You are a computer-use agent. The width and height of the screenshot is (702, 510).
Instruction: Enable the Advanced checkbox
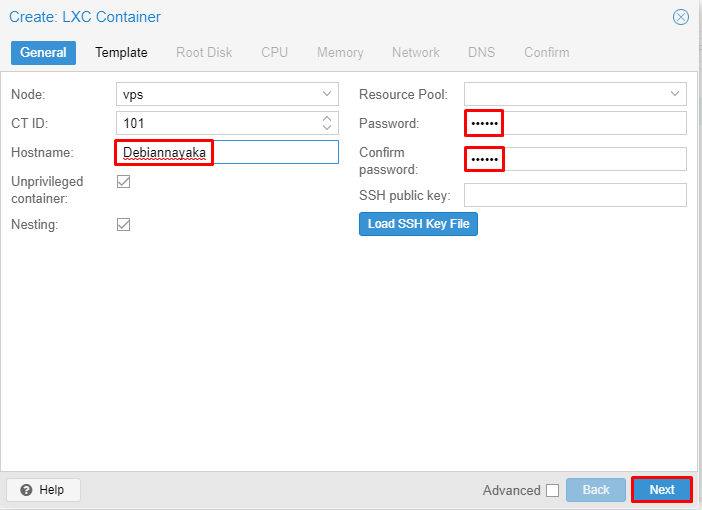pos(552,490)
